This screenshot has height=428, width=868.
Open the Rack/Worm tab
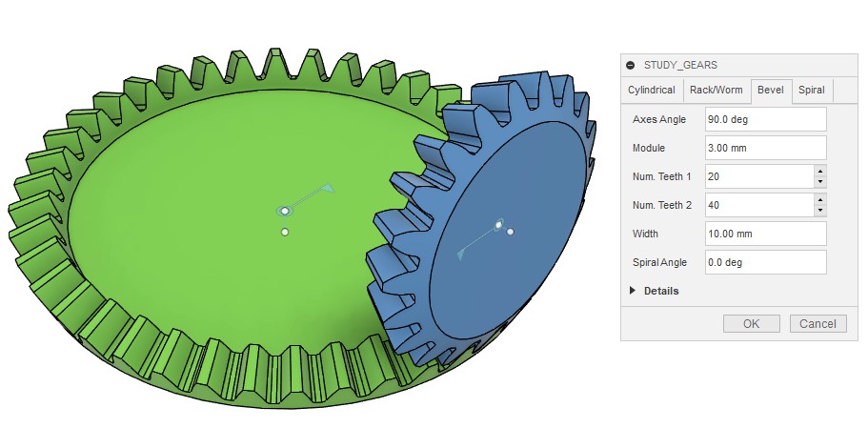pos(716,91)
